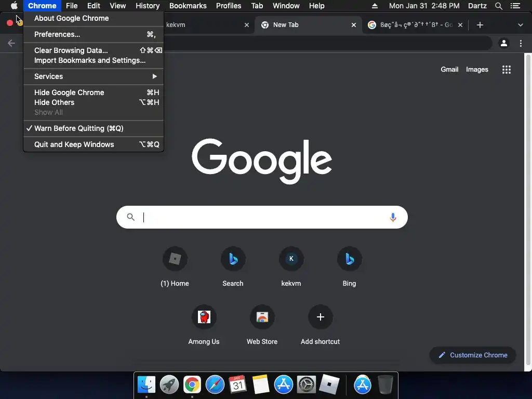
Task: Click the Chrome icon in dock
Action: tap(192, 384)
